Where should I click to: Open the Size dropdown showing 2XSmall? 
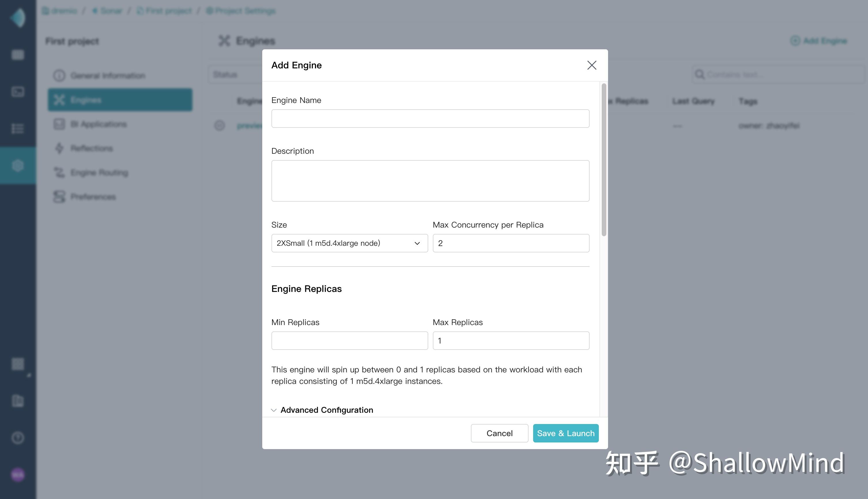tap(349, 243)
